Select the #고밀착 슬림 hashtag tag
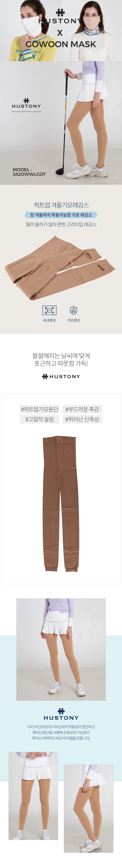122x868 pixels. tap(40, 419)
